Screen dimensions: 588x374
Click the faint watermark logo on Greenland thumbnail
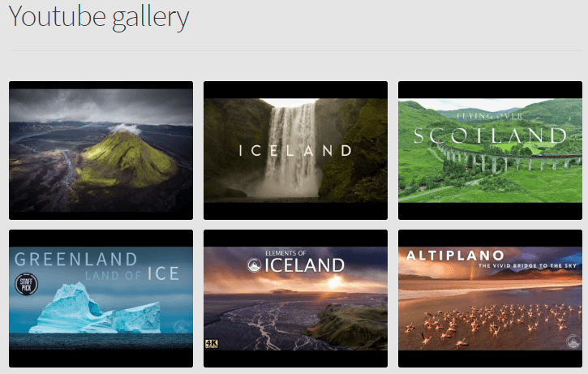pyautogui.click(x=181, y=326)
